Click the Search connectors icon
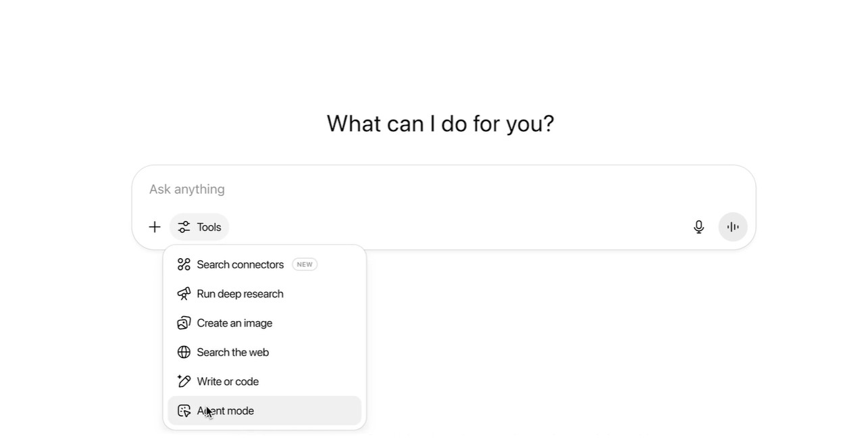This screenshot has width=868, height=446. pyautogui.click(x=184, y=264)
